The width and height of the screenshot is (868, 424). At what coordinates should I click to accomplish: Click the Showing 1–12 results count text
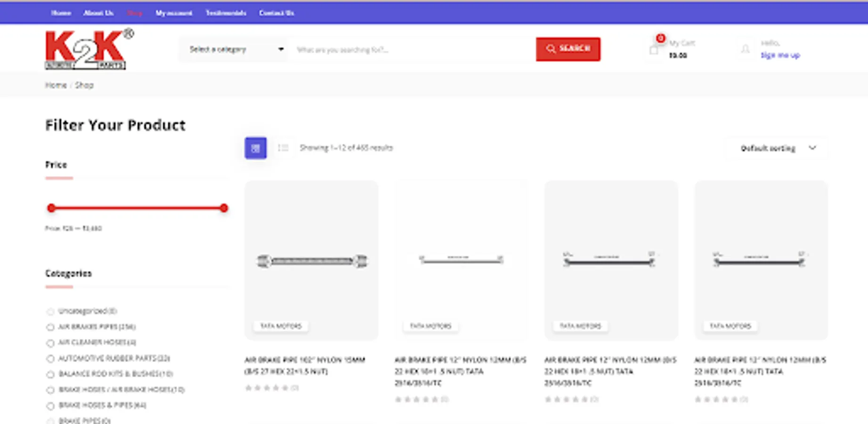pyautogui.click(x=346, y=148)
